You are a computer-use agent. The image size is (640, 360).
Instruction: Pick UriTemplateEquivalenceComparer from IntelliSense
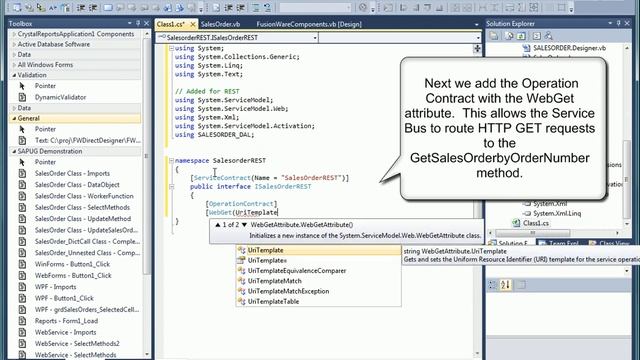319,271
